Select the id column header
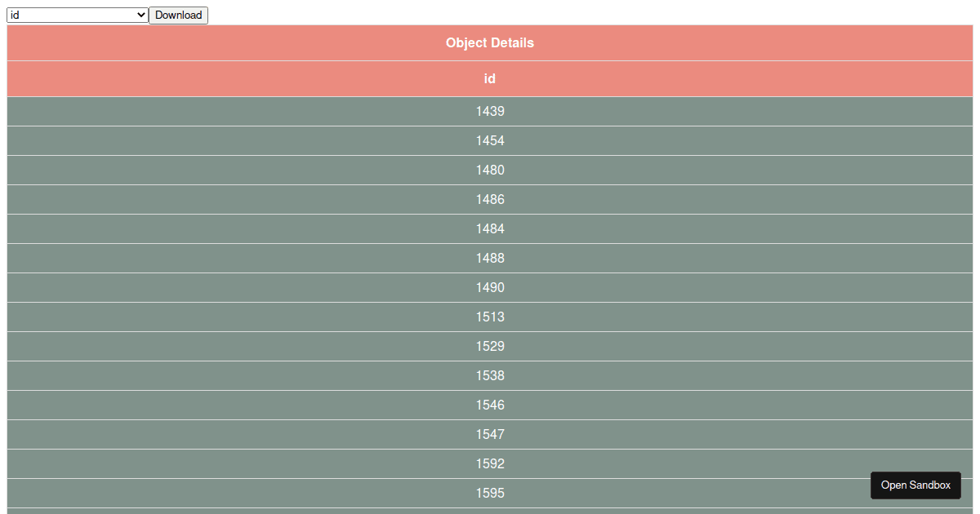This screenshot has height=514, width=980. click(490, 79)
